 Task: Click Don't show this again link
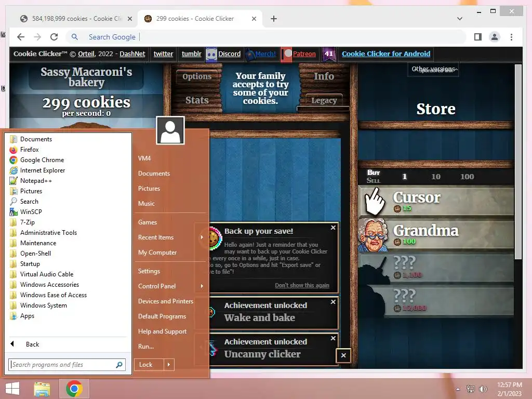pos(302,285)
